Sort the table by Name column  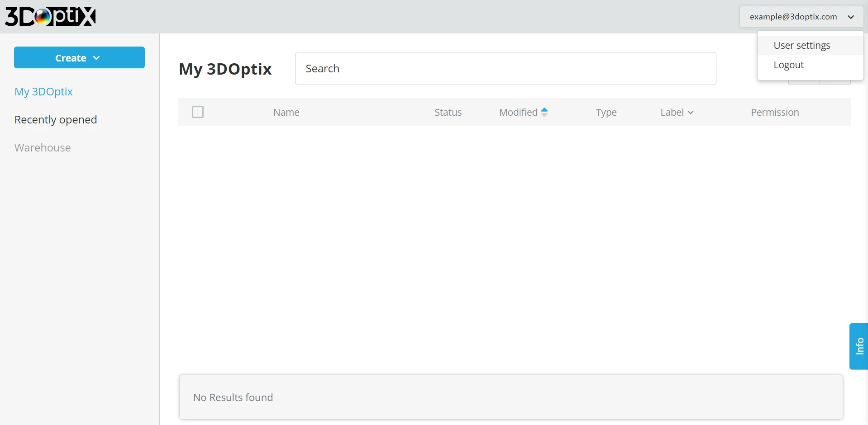[286, 112]
